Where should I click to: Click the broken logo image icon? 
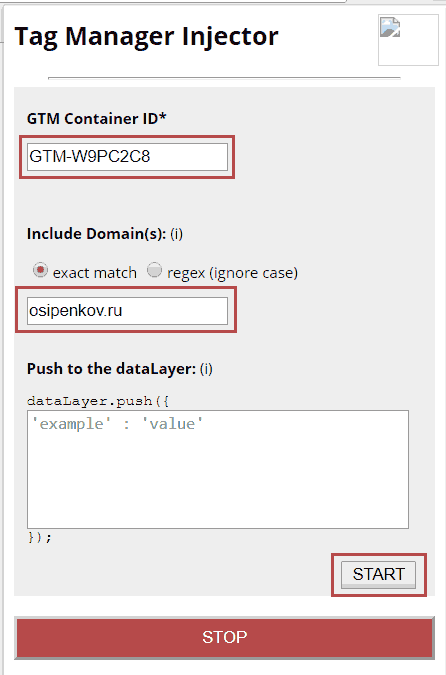click(x=390, y=27)
